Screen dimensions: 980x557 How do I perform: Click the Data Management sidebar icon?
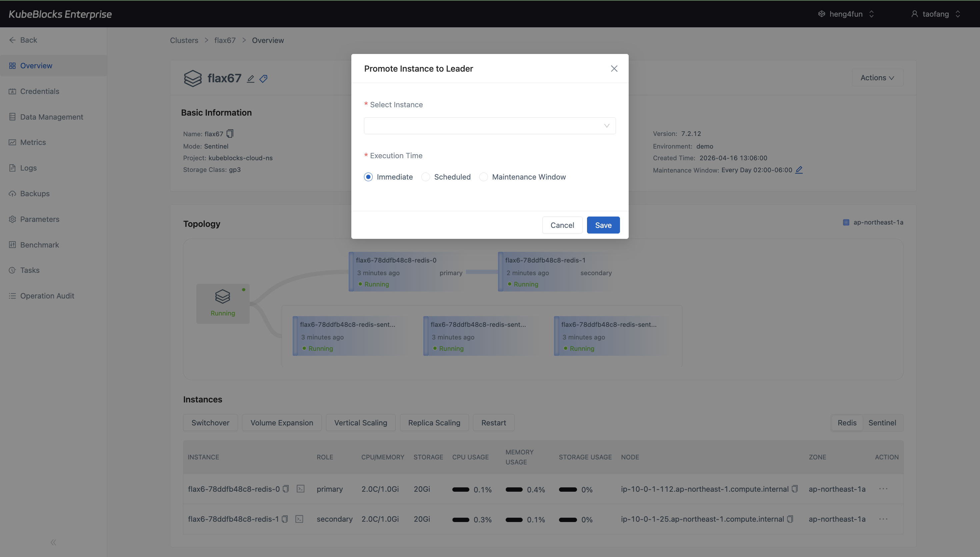click(x=12, y=117)
